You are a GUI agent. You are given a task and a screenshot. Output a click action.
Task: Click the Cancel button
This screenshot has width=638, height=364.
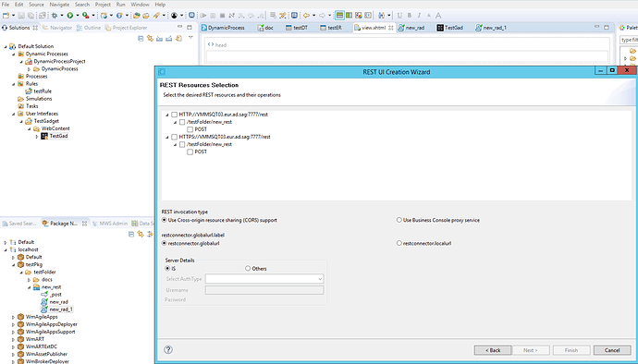click(x=612, y=350)
